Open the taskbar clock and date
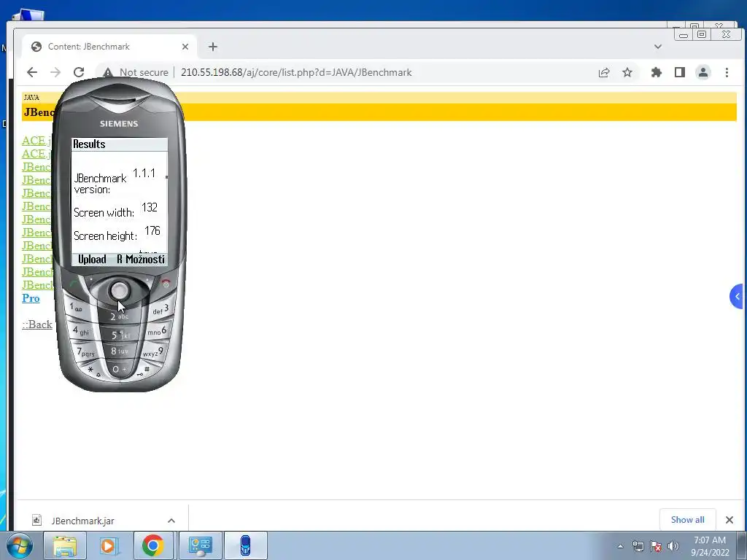Screen dimensions: 747x560 [x=710, y=546]
